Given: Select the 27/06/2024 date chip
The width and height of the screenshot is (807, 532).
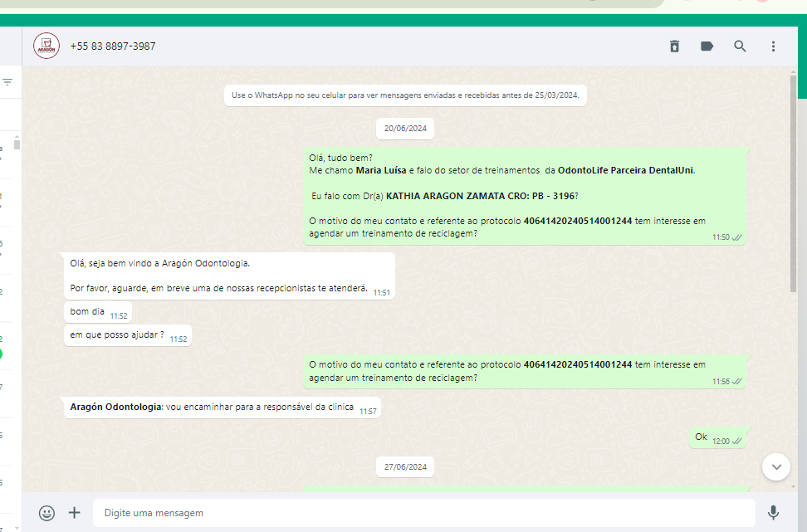Looking at the screenshot, I should click(405, 467).
